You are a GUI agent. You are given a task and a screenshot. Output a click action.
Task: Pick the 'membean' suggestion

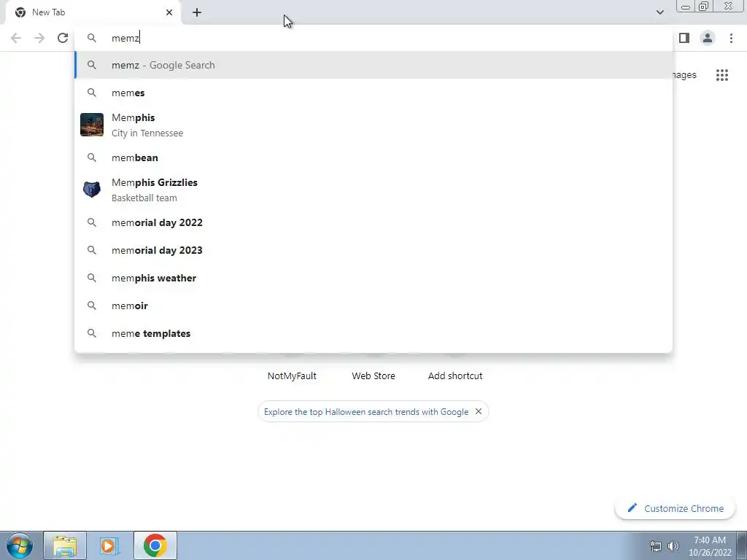point(373,157)
